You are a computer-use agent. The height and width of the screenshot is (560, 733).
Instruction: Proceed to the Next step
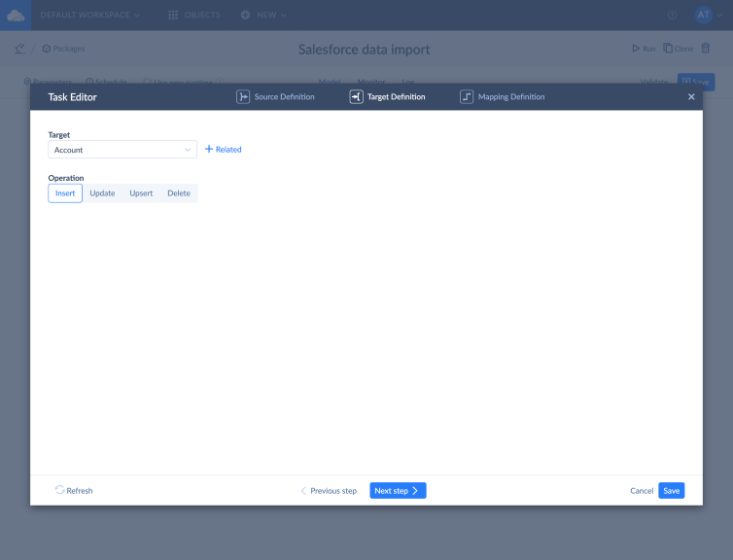tap(398, 490)
